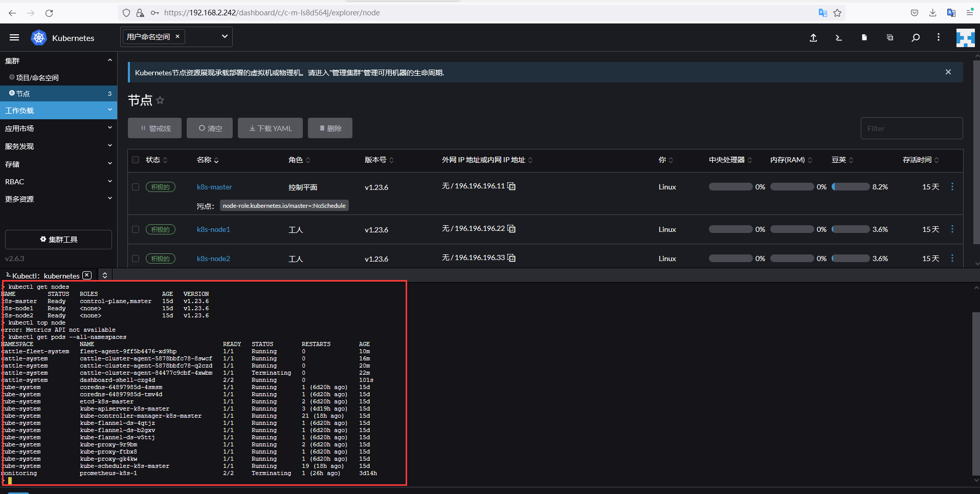The image size is (980, 494).
Task: Toggle terminal panel height with up-down arrows
Action: click(105, 275)
